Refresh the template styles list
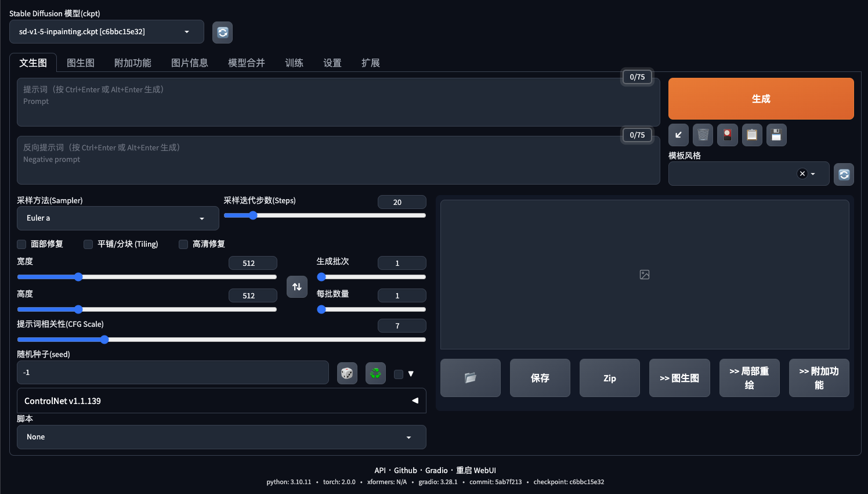The image size is (868, 494). tap(844, 174)
